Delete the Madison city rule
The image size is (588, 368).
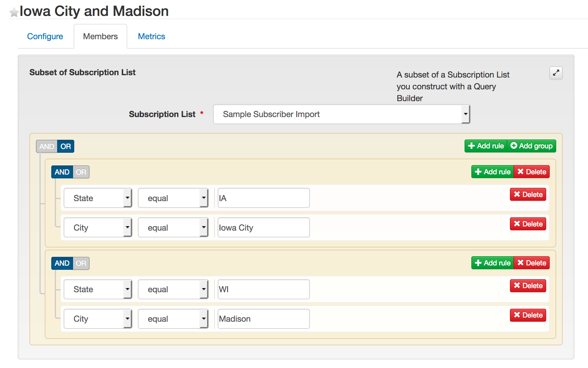(x=528, y=315)
